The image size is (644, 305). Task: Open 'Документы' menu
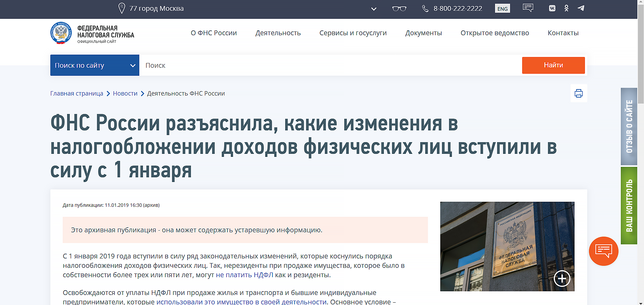pyautogui.click(x=424, y=33)
